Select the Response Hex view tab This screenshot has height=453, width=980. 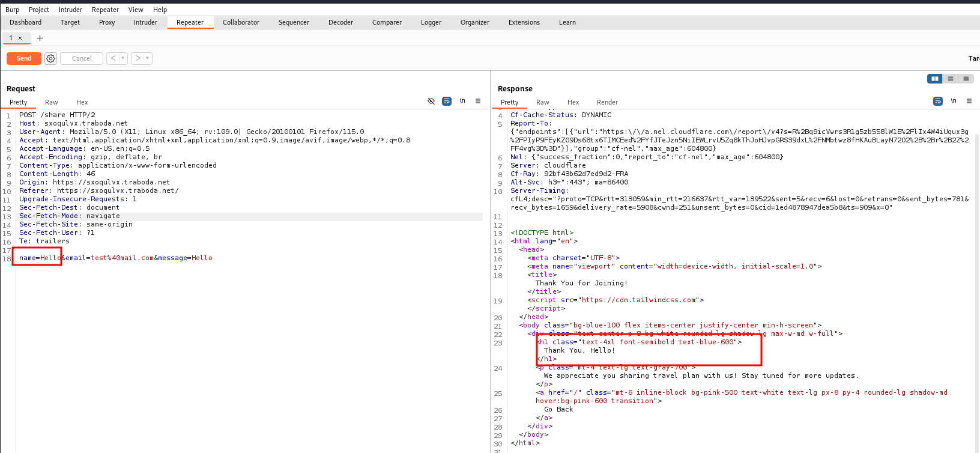click(573, 102)
